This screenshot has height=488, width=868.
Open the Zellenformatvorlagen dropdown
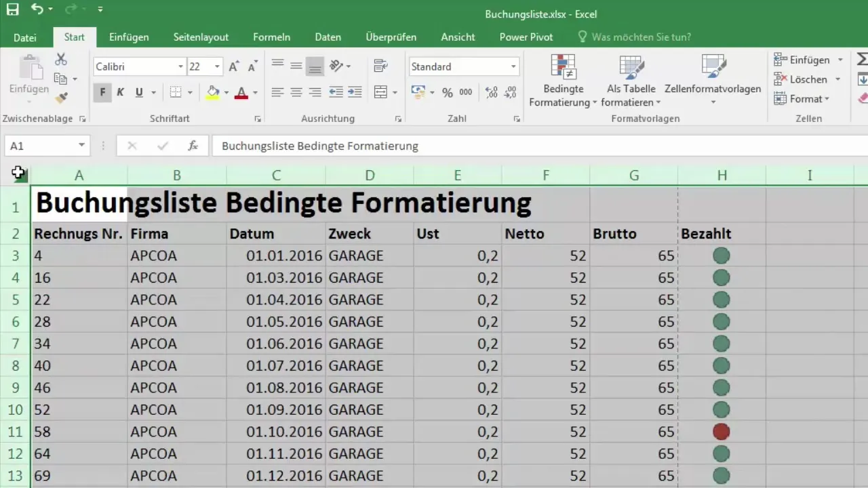click(713, 81)
